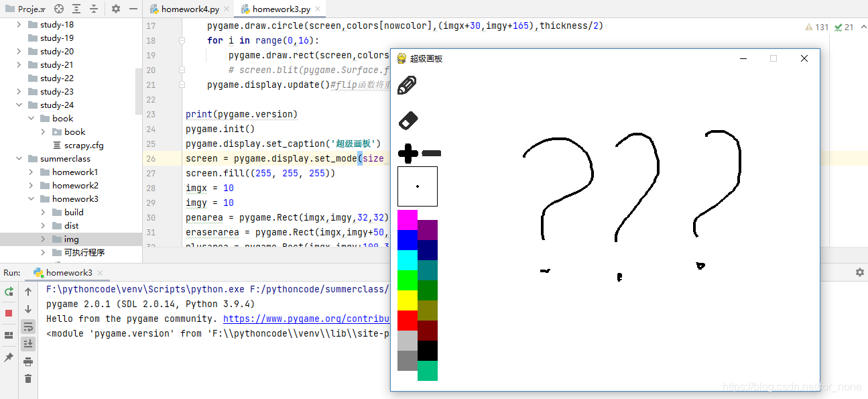Click the locate file target icon in Project panel

click(59, 9)
